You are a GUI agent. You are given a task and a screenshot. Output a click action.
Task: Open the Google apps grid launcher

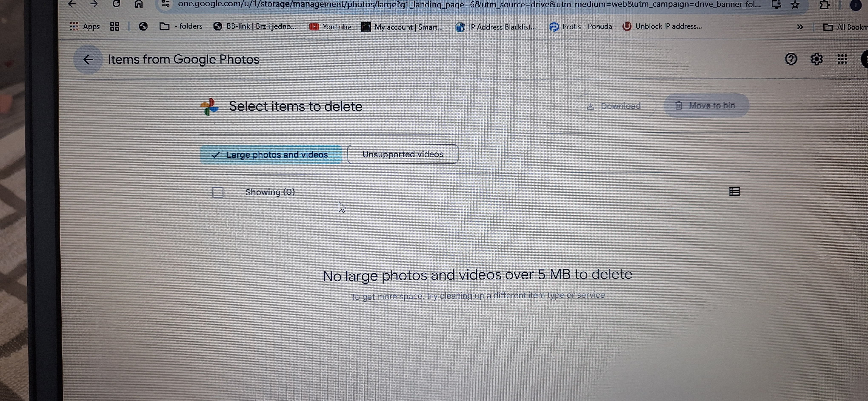click(842, 59)
